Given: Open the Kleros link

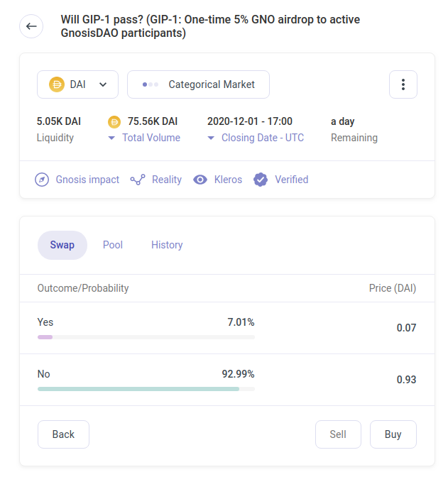Looking at the screenshot, I should click(x=229, y=180).
